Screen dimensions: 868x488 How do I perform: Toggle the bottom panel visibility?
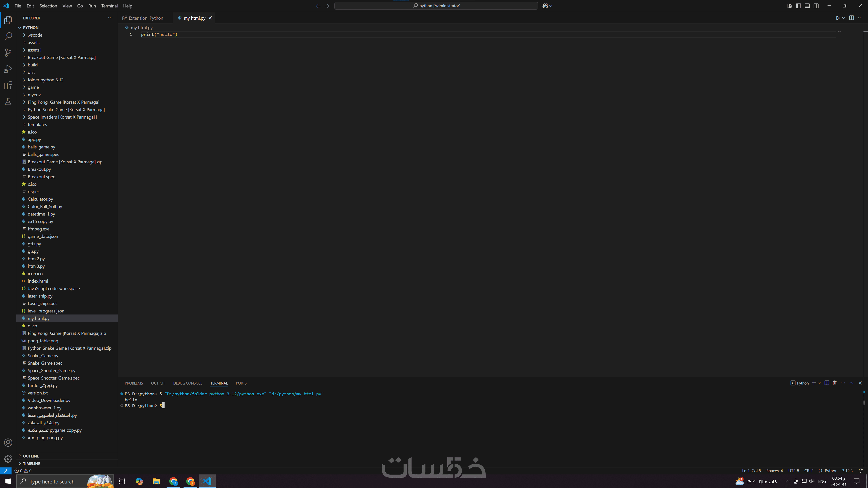coord(807,6)
